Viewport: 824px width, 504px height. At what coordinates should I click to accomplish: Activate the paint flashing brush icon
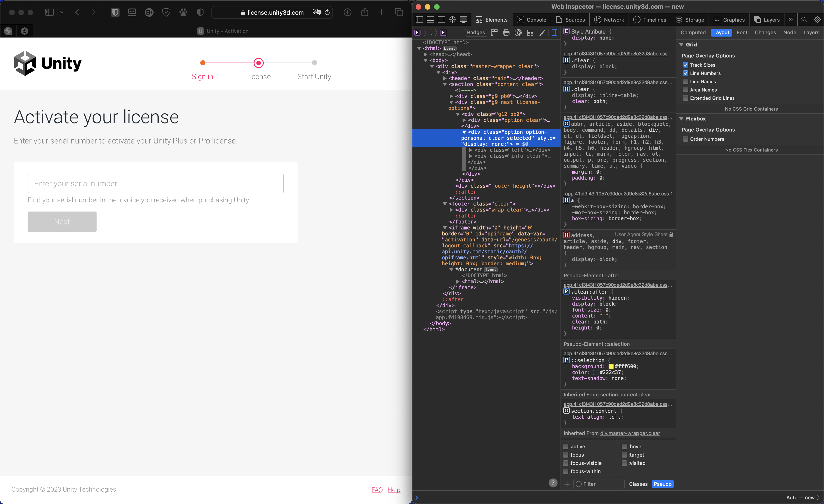542,32
